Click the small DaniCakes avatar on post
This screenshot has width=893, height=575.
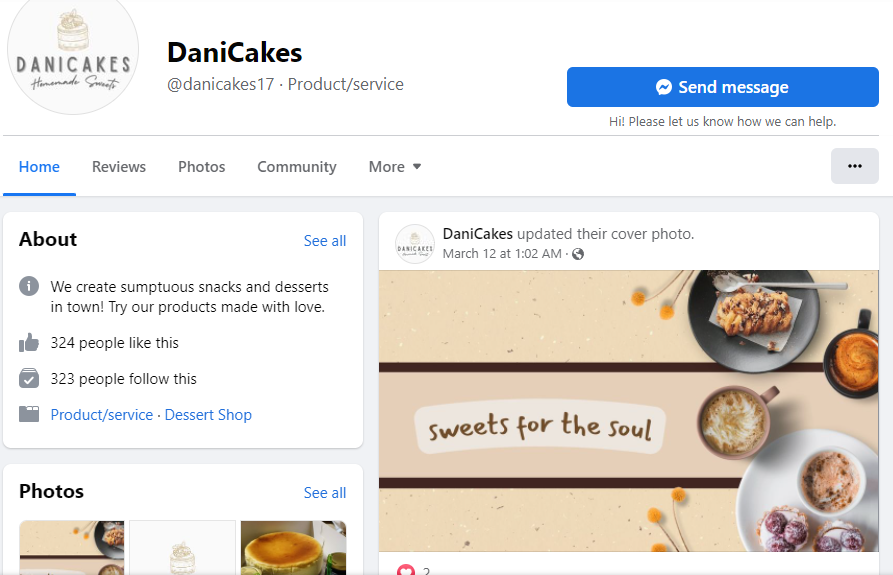(x=415, y=244)
